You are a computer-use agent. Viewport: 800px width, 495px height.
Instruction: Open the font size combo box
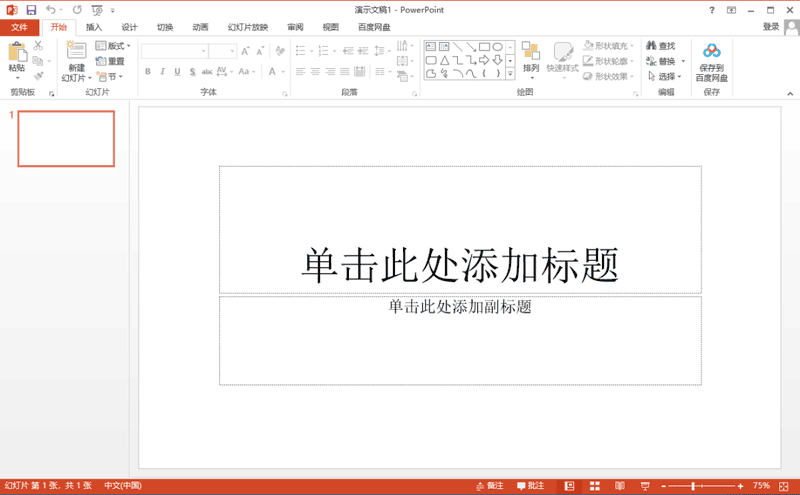click(222, 51)
